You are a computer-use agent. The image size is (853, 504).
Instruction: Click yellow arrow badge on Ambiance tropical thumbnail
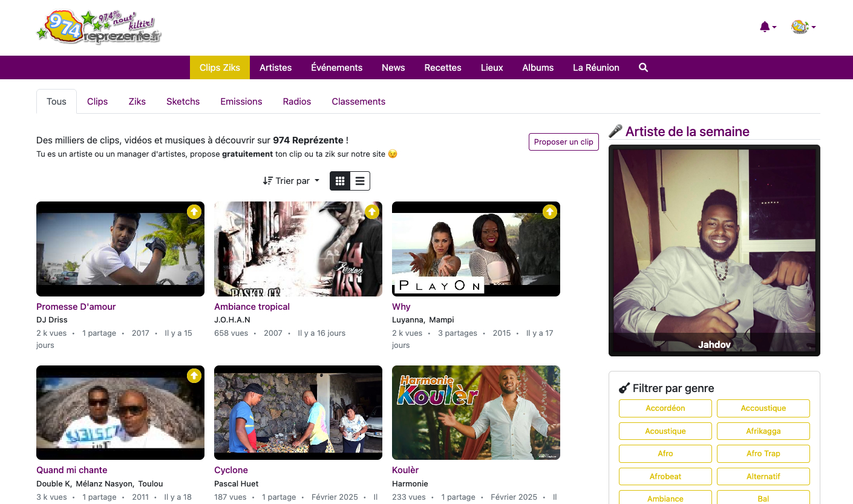(371, 212)
